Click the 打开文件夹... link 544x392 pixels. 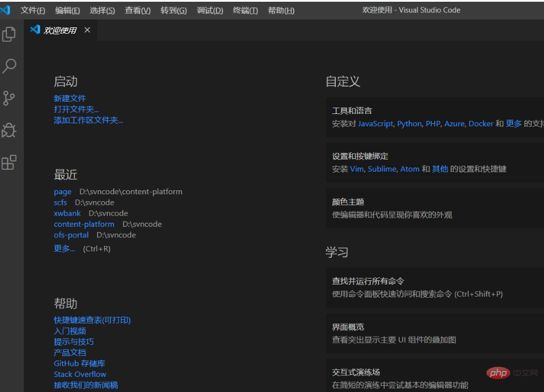tap(76, 109)
